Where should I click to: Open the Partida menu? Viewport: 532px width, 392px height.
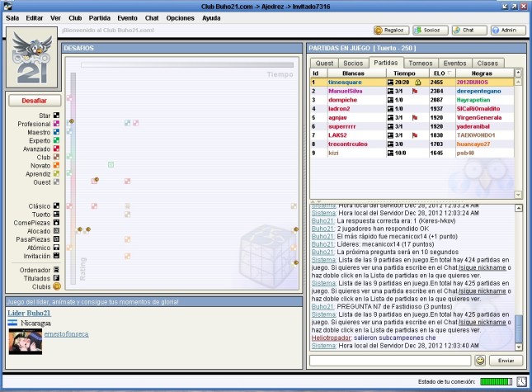100,17
